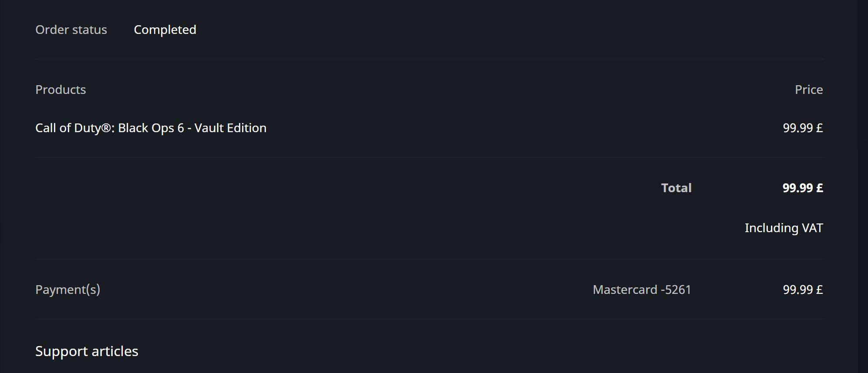The width and height of the screenshot is (868, 373).
Task: Open Call of Duty Black Ops 6 product
Action: [151, 128]
